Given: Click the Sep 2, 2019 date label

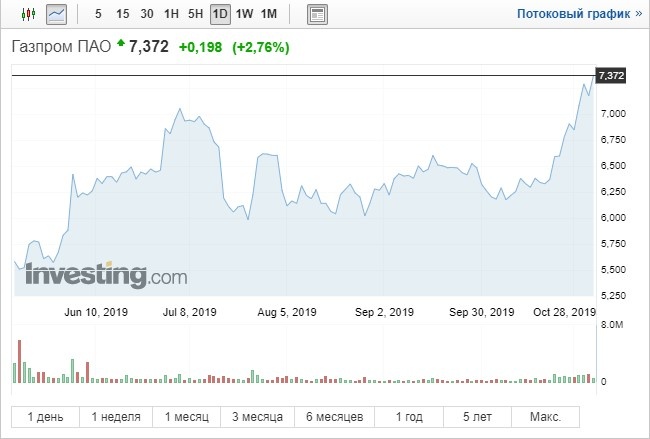Looking at the screenshot, I should click(x=384, y=312).
